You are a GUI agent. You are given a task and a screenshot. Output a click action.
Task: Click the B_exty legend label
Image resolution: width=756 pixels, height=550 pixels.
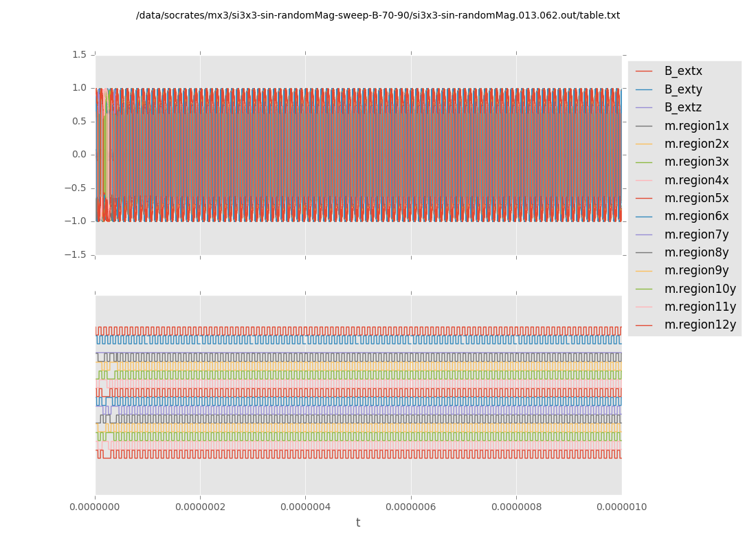682,89
